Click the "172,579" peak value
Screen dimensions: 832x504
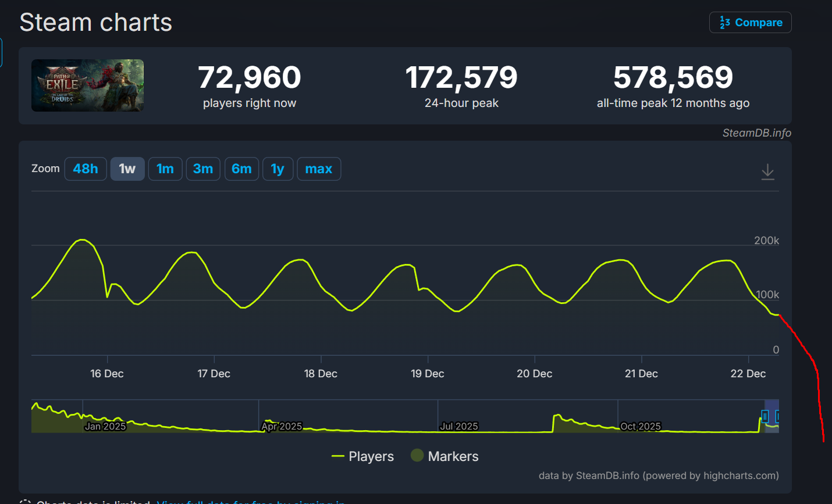461,77
